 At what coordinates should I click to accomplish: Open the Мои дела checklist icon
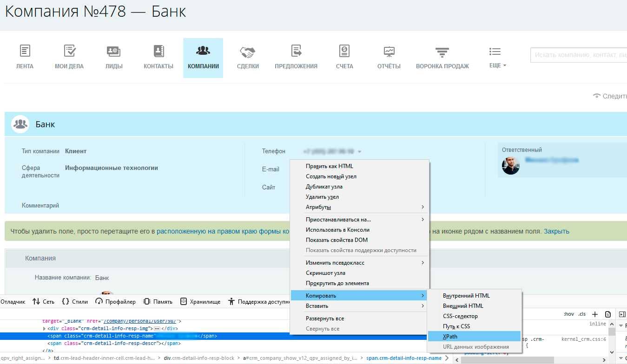[x=70, y=51]
